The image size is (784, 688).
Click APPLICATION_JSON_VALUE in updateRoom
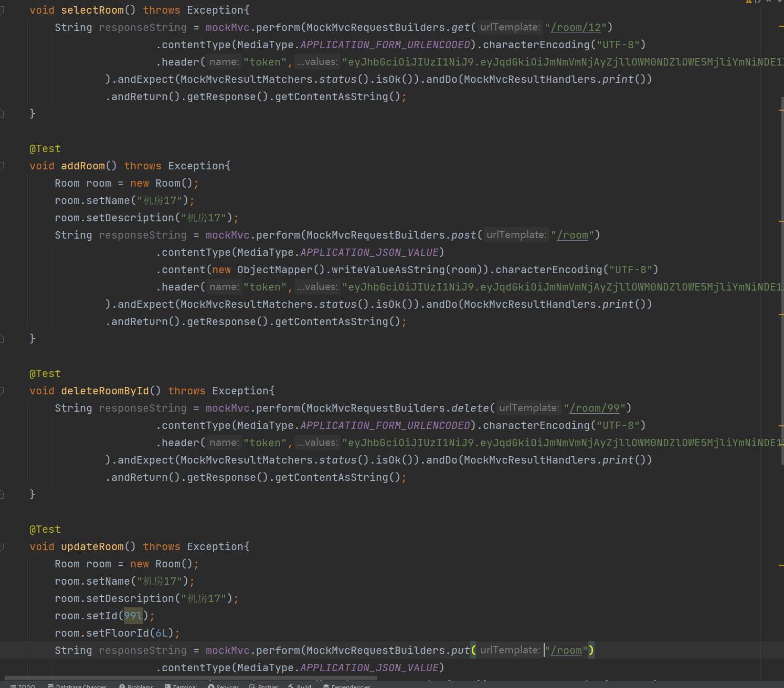point(369,668)
